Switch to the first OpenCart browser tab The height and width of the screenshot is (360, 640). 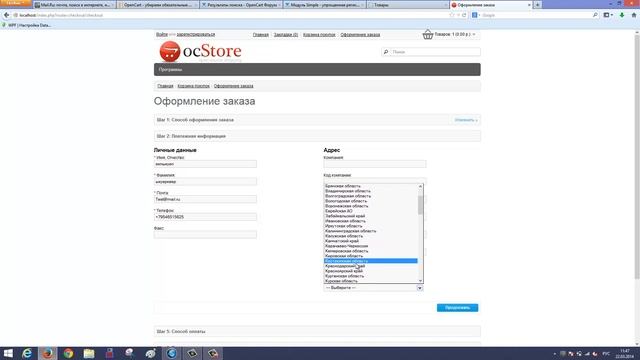tap(158, 5)
